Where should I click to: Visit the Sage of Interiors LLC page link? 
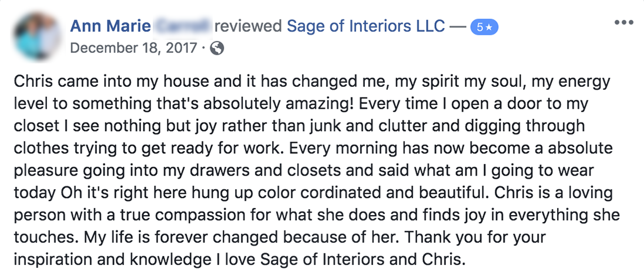365,26
